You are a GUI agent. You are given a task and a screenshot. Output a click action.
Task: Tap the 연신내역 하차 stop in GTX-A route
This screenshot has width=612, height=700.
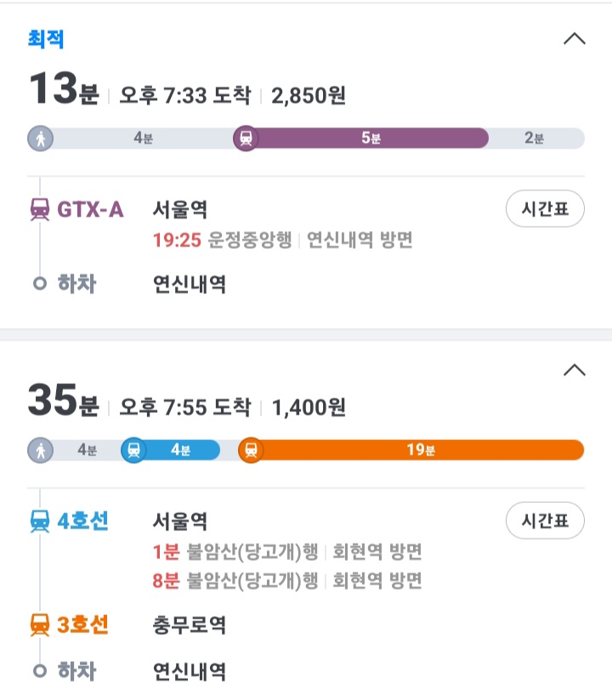[x=189, y=284]
